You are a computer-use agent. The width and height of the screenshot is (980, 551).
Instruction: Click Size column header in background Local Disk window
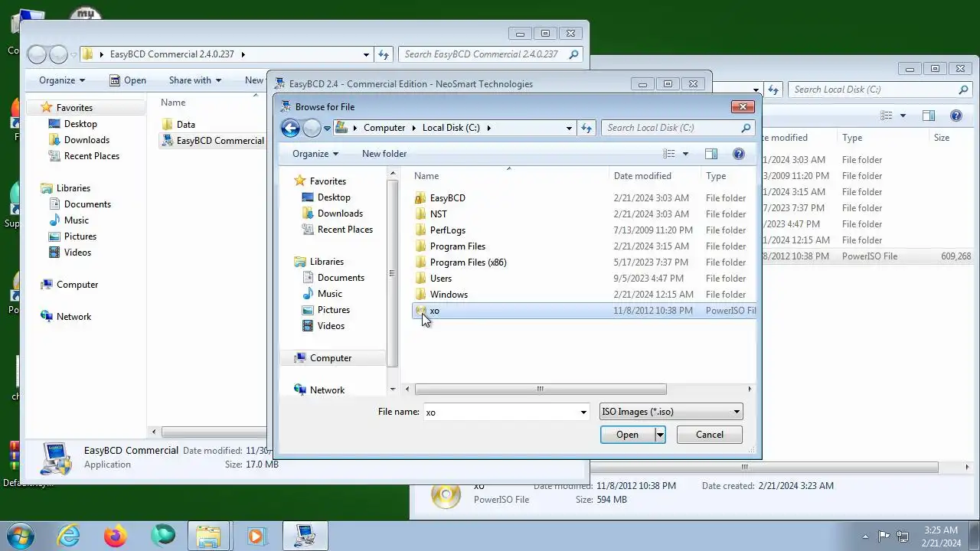942,138
